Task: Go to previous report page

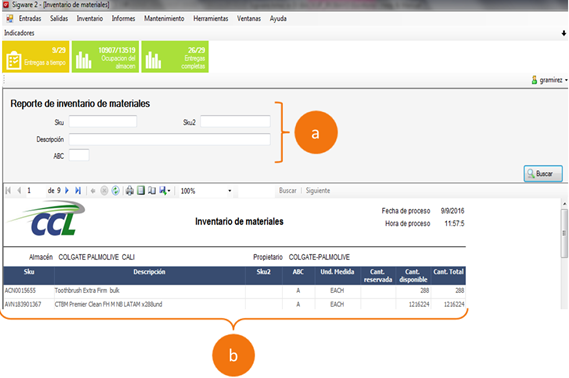Action: click(19, 190)
